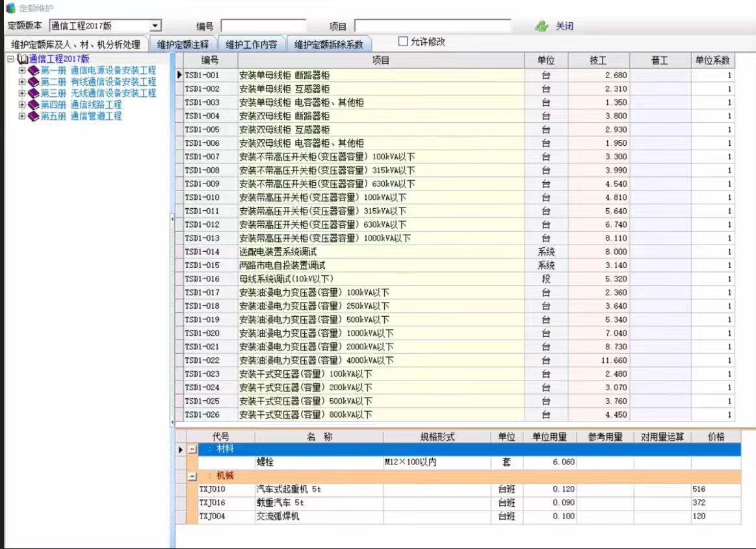Expand the 第五册 通信管道工程 tree node
This screenshot has height=549, width=756.
(22, 116)
